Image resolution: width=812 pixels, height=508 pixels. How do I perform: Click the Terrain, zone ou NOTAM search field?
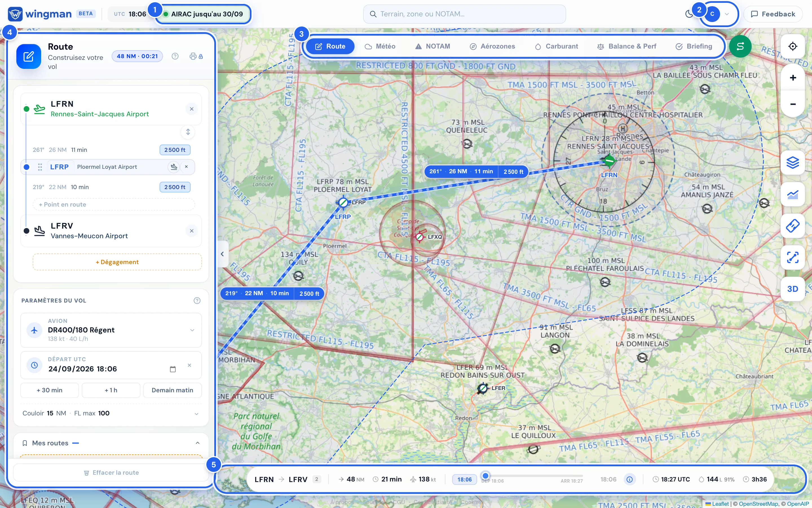pyautogui.click(x=464, y=14)
